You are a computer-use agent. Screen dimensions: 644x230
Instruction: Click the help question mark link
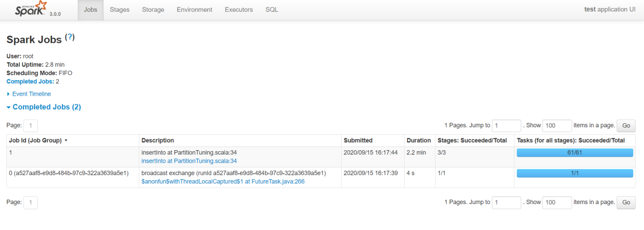coord(70,38)
